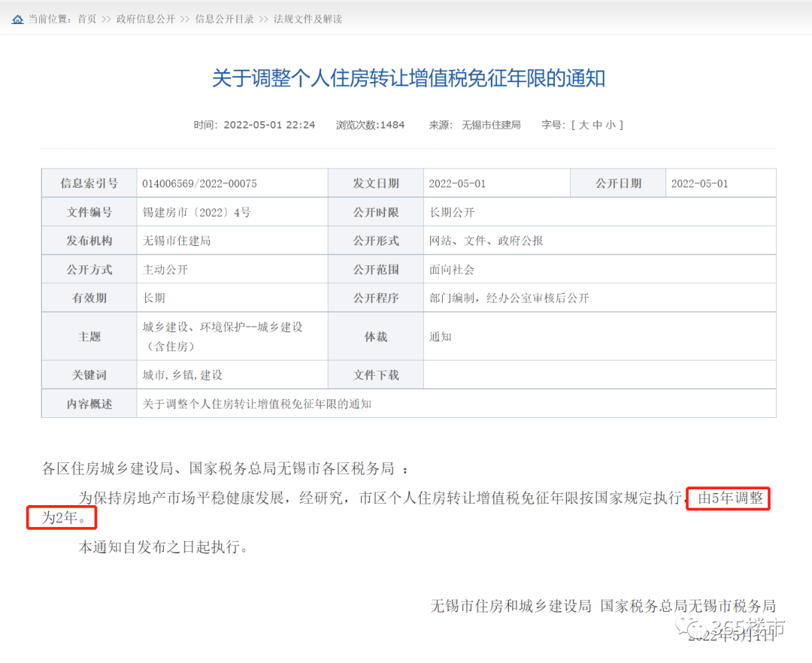Click 发文日期 value 2022-05-01
This screenshot has width=812, height=663.
pos(457,183)
